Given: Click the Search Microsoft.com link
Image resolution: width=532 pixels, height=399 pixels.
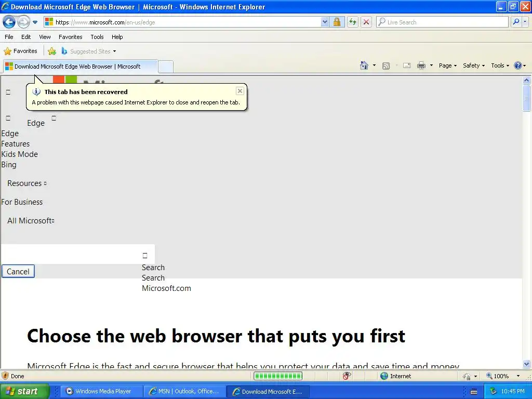Looking at the screenshot, I should click(166, 283).
